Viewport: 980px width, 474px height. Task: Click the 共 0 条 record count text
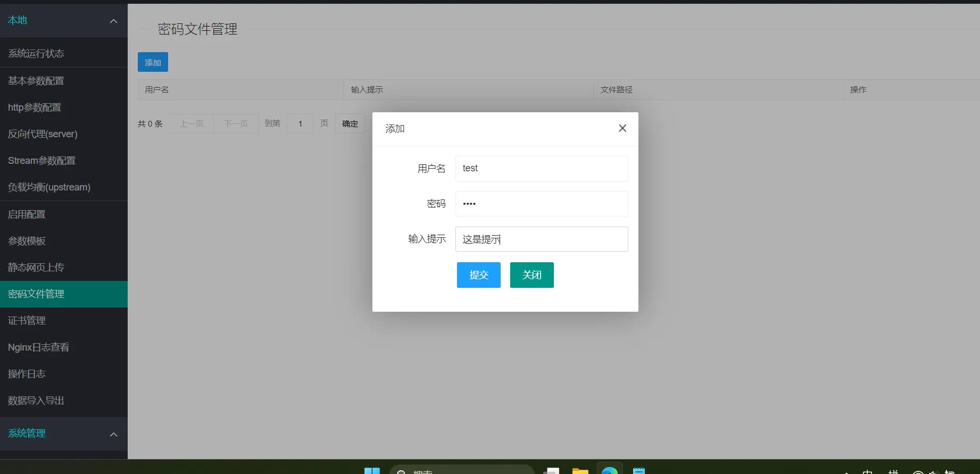click(150, 123)
